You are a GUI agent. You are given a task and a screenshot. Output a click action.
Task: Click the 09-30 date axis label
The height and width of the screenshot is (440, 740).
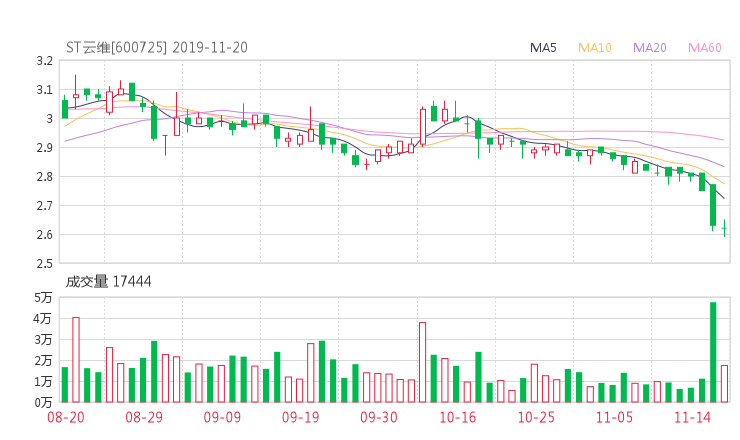tap(379, 417)
